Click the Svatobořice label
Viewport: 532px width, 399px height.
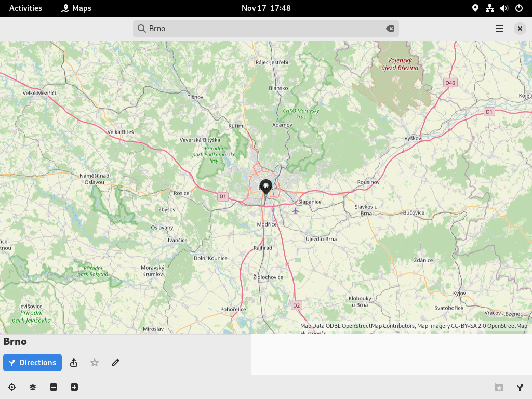click(449, 308)
